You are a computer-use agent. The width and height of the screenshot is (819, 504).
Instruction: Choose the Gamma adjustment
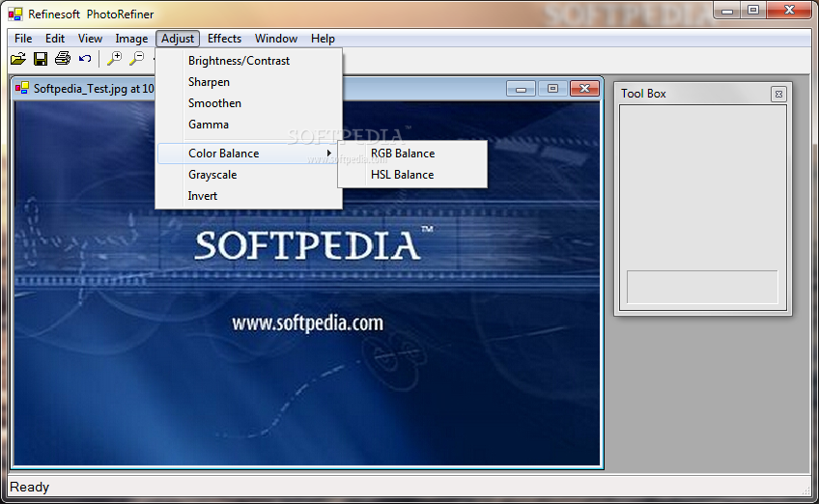tap(249, 125)
